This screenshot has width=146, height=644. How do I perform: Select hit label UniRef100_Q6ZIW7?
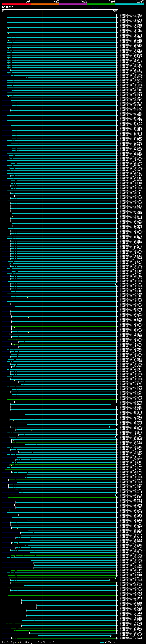(x=131, y=52)
